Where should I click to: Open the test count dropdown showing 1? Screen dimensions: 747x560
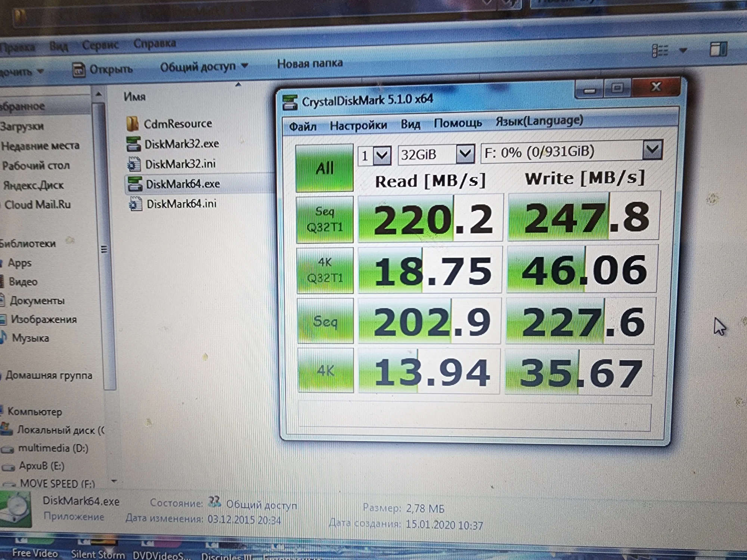(382, 155)
